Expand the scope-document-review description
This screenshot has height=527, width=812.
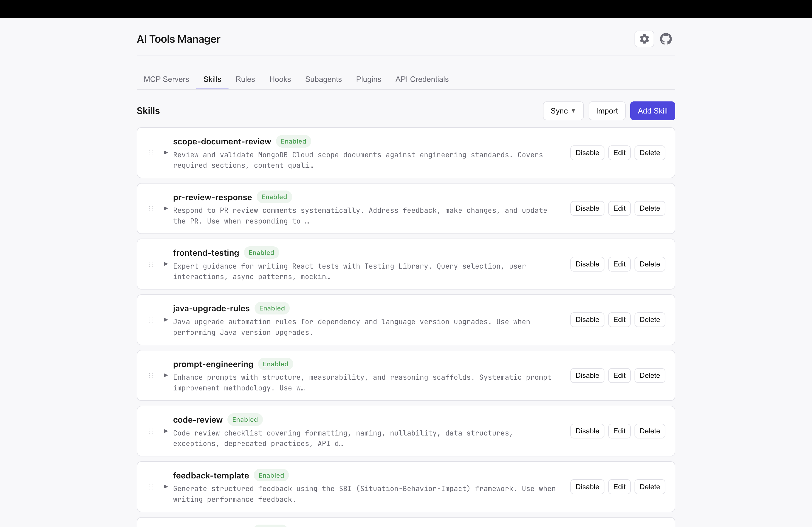pyautogui.click(x=166, y=153)
